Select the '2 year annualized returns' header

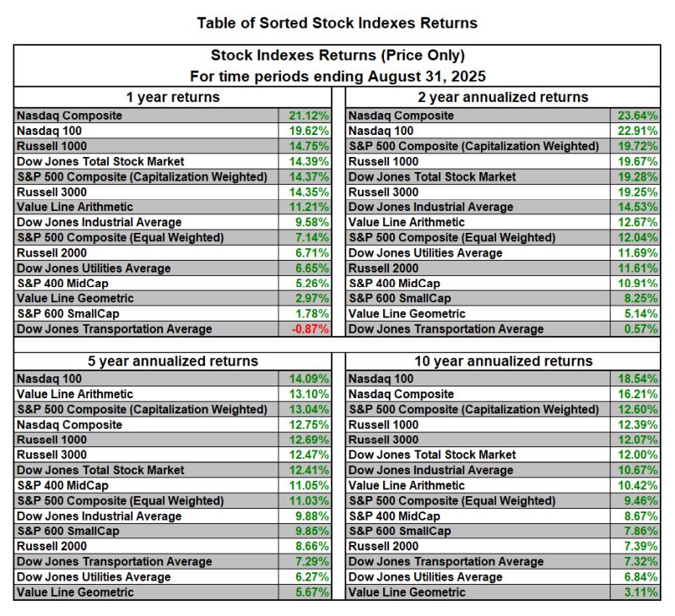504,97
